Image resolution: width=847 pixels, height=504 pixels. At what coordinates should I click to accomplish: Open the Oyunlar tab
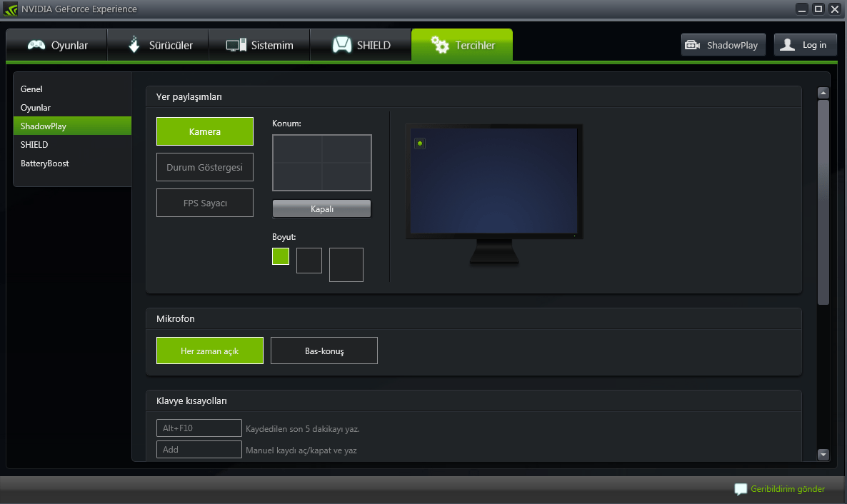click(56, 45)
